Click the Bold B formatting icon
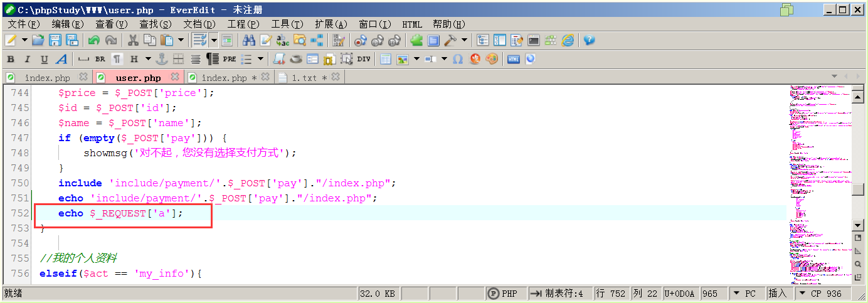Screen dimensions: 868x303 click(x=10, y=59)
